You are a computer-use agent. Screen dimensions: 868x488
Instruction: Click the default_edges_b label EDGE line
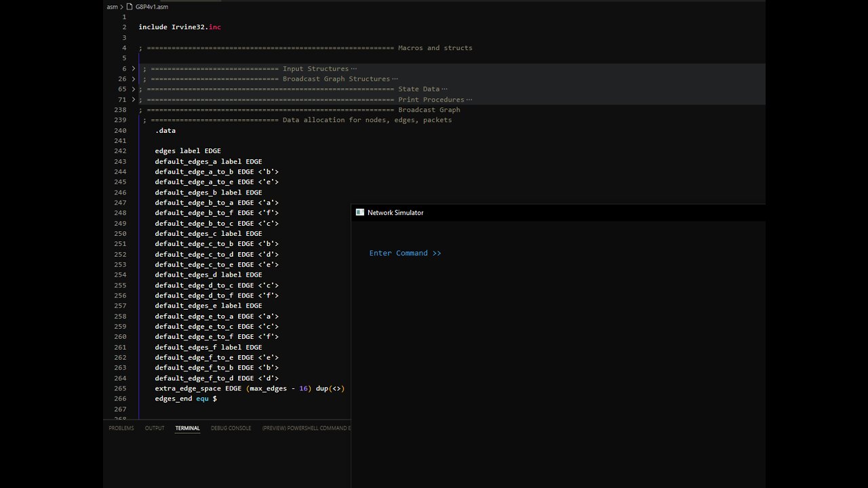208,192
